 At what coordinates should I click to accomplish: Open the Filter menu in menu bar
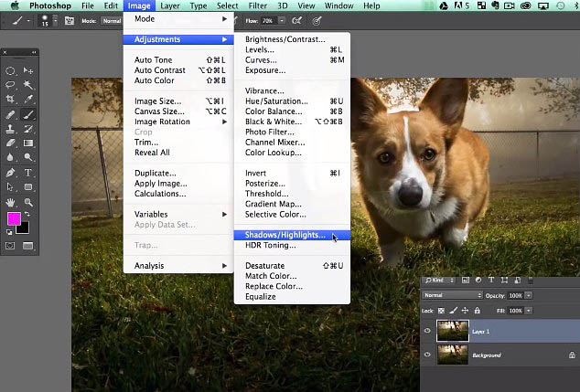258,5
